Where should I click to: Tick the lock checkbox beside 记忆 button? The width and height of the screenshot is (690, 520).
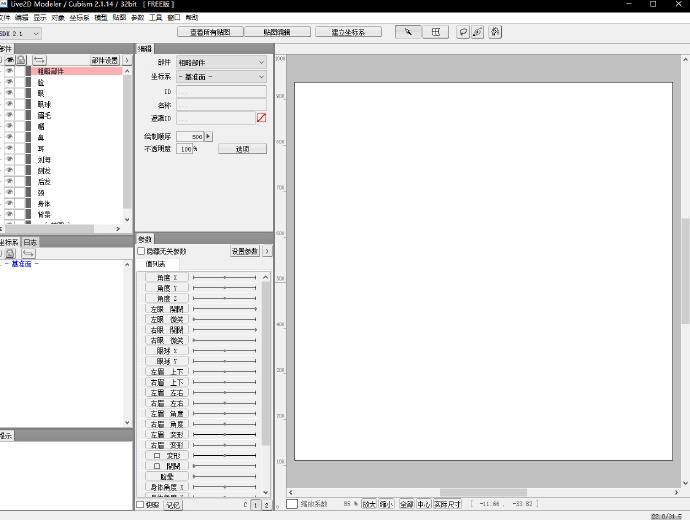(x=140, y=505)
